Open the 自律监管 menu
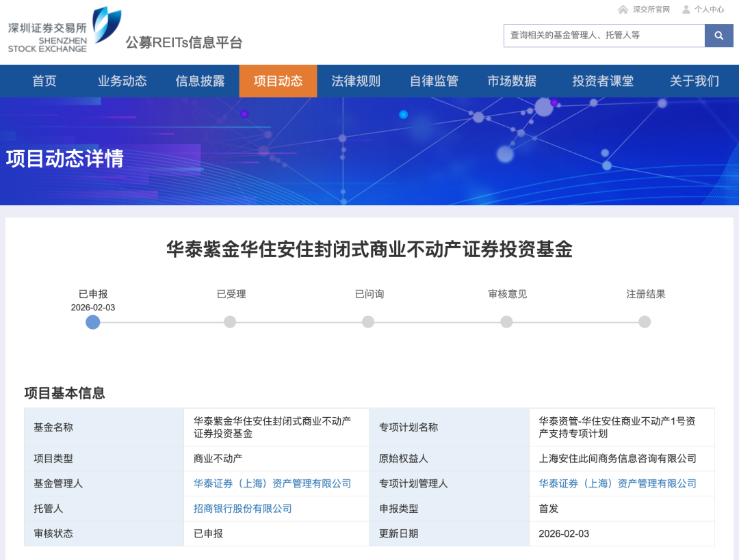 pos(434,81)
